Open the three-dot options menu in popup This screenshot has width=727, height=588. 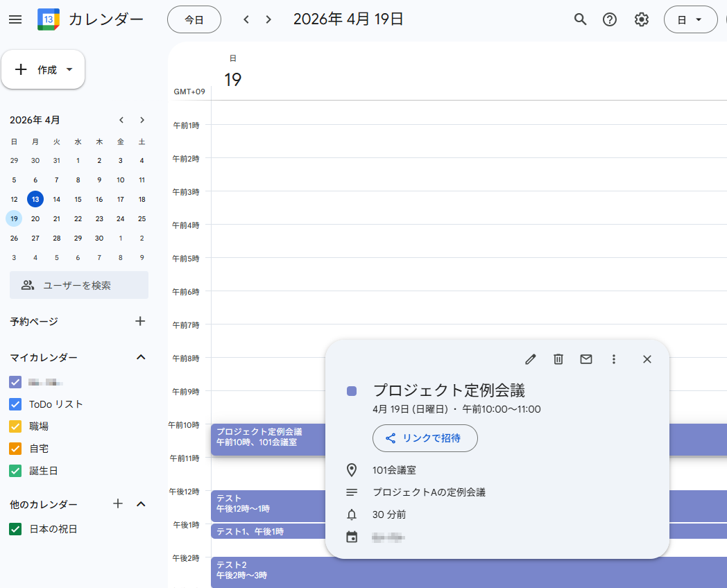(x=613, y=359)
